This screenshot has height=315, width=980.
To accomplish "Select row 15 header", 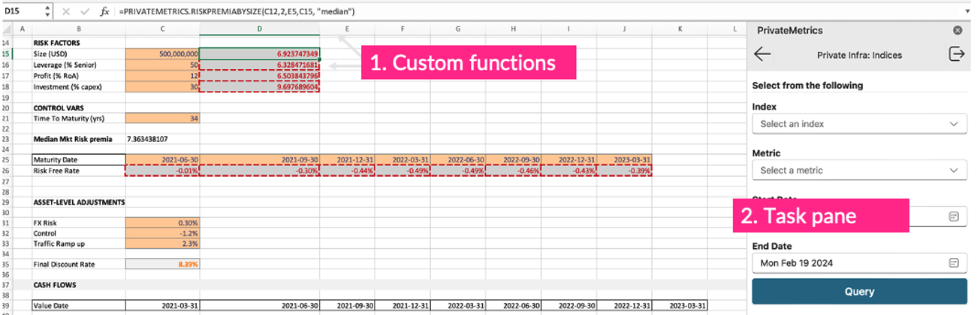I will pyautogui.click(x=7, y=54).
